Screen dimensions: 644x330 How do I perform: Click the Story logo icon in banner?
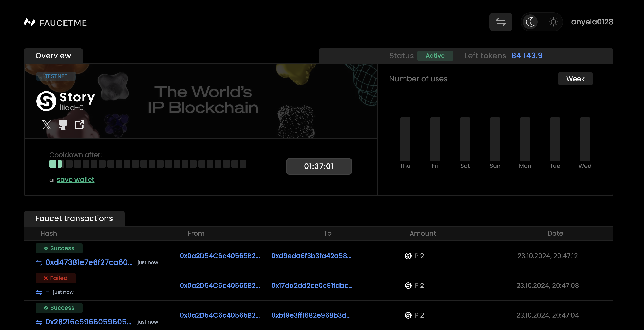pyautogui.click(x=46, y=101)
